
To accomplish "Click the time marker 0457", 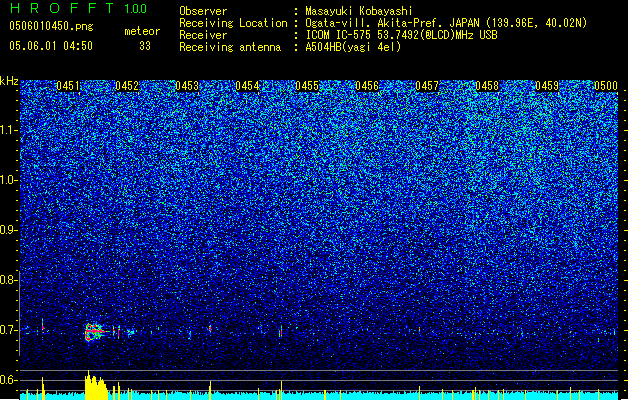I will coord(427,86).
